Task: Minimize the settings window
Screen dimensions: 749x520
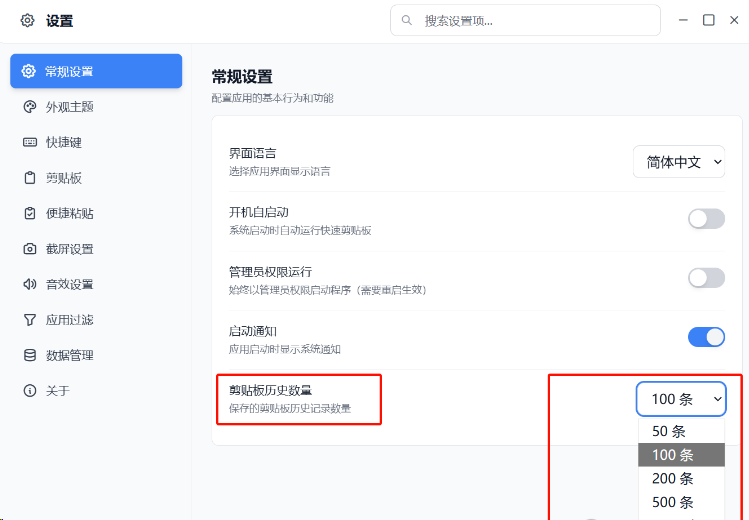Action: [683, 20]
